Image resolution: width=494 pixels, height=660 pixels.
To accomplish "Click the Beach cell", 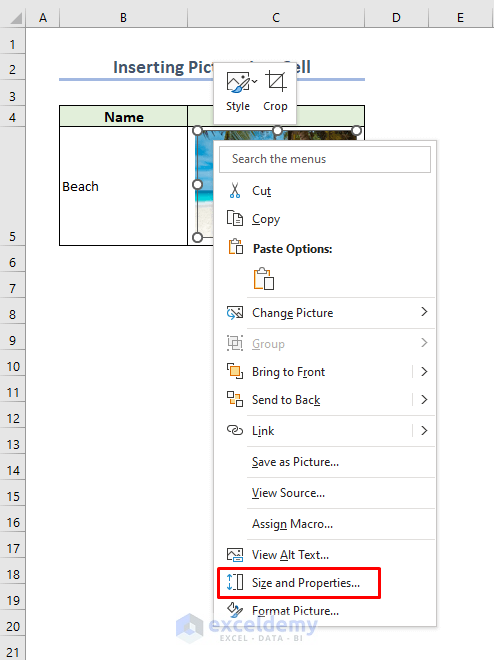I will click(123, 186).
